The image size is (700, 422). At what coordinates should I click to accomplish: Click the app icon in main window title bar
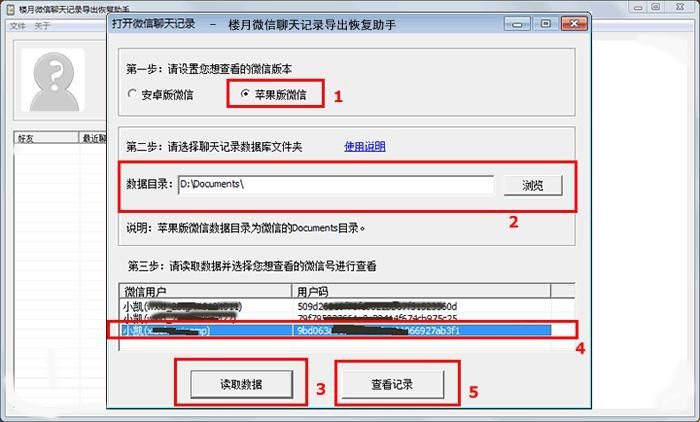[10, 9]
